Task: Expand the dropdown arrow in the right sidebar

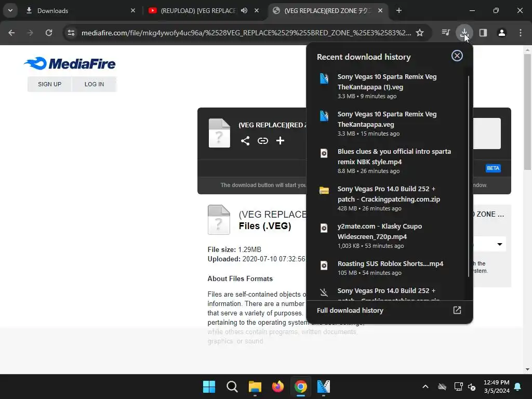Action: tap(499, 244)
